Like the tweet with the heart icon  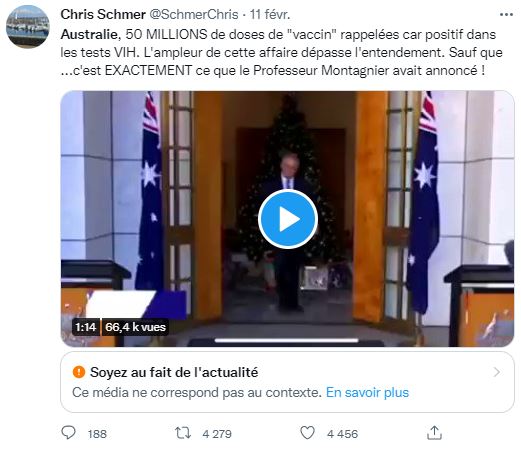pos(307,433)
